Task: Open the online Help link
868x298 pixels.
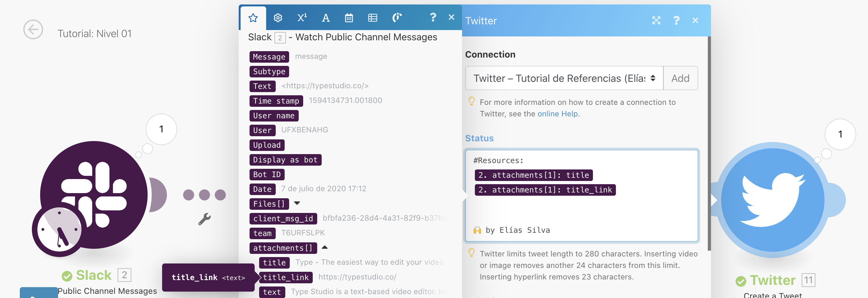Action: tap(557, 114)
